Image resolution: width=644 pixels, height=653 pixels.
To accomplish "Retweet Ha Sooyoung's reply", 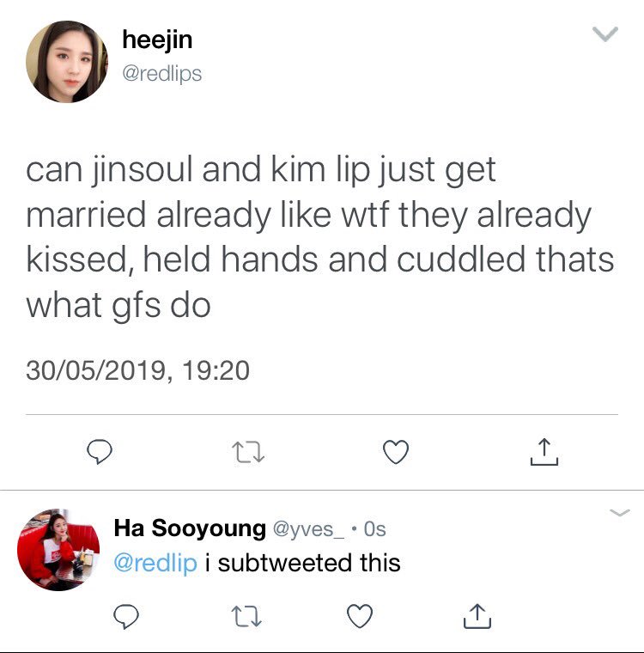I will [x=246, y=616].
